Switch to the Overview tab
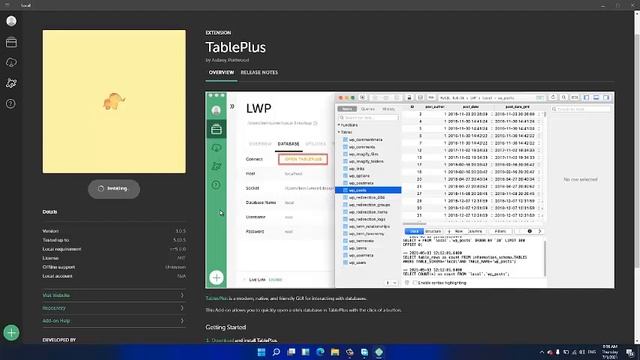The width and height of the screenshot is (640, 360). 221,73
